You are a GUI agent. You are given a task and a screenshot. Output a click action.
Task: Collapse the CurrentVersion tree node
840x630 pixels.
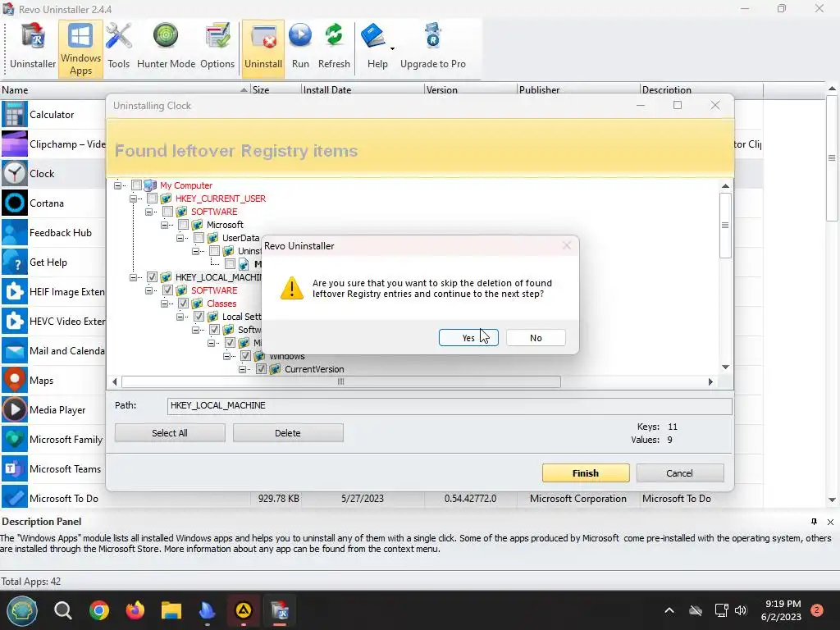[242, 369]
